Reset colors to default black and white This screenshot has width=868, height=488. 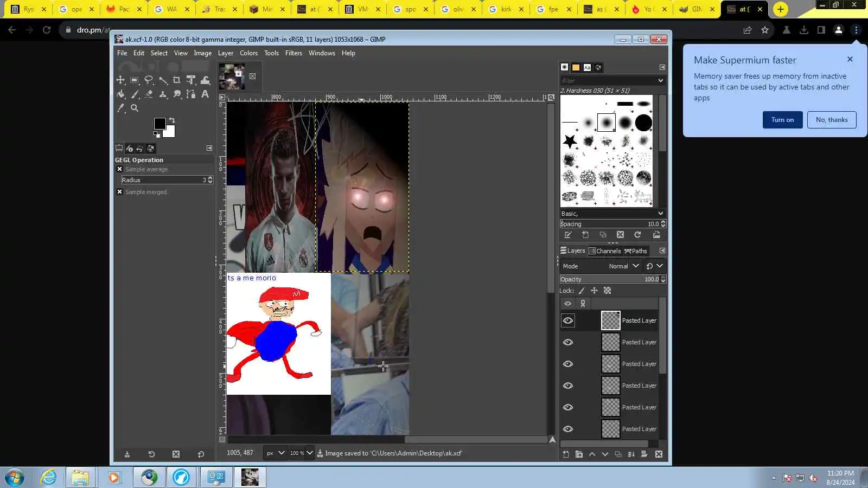pos(157,134)
